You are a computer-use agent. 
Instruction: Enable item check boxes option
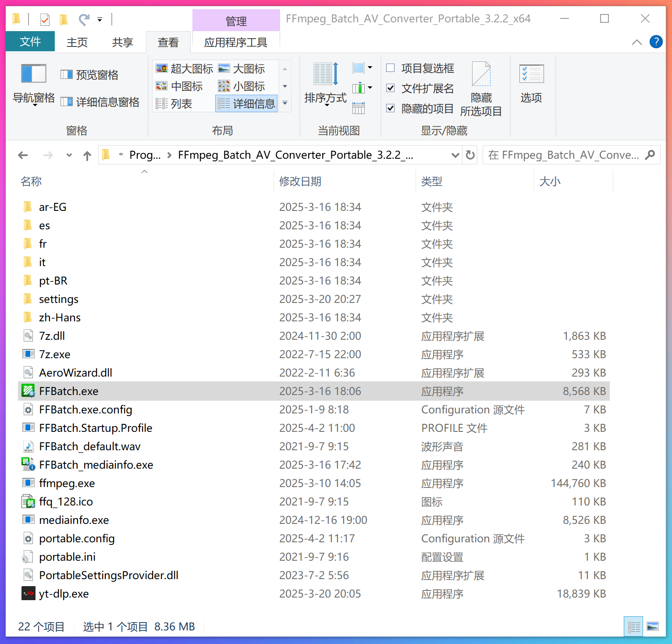tap(391, 68)
